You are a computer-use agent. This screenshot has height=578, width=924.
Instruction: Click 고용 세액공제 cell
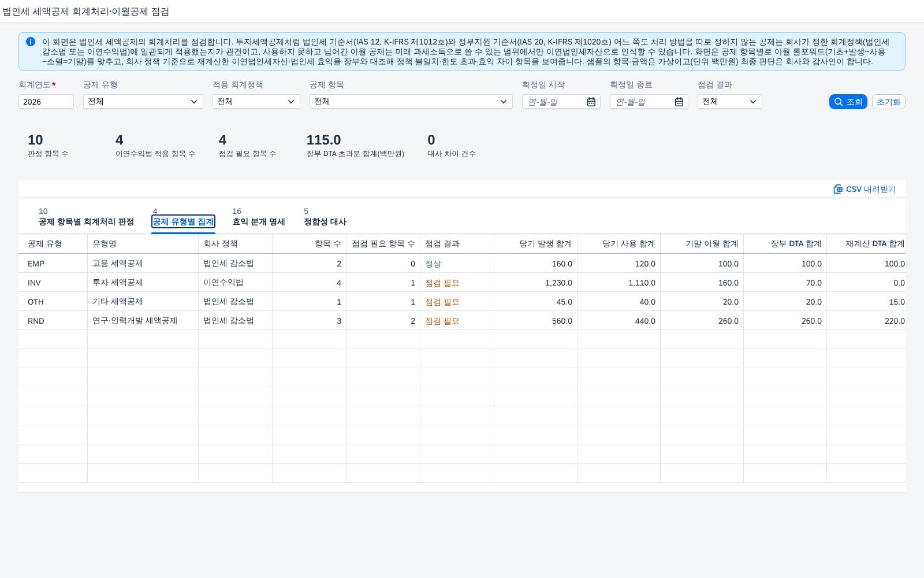(143, 264)
